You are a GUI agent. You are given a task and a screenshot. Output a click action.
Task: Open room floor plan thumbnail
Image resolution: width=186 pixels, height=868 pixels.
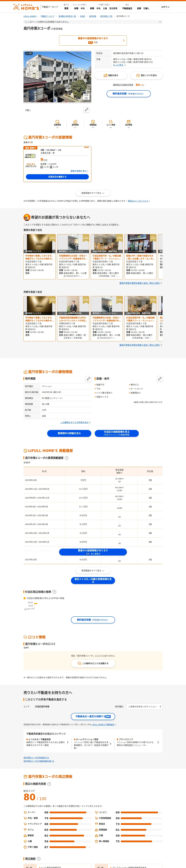click(x=30, y=156)
